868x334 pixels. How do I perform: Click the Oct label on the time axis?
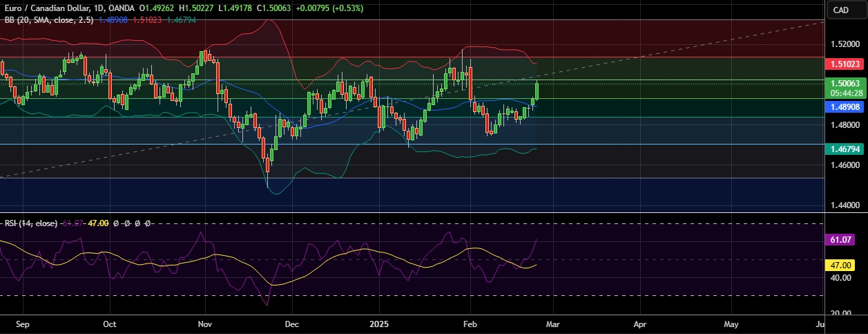108,323
